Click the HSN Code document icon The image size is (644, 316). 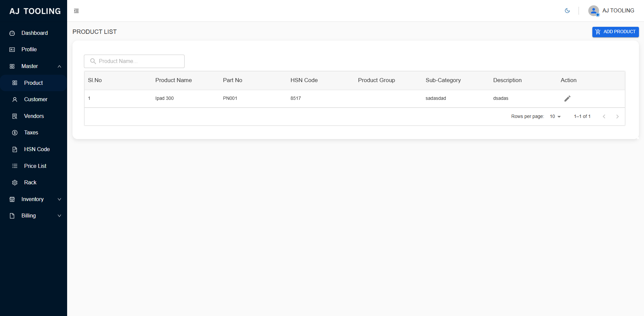coord(15,149)
